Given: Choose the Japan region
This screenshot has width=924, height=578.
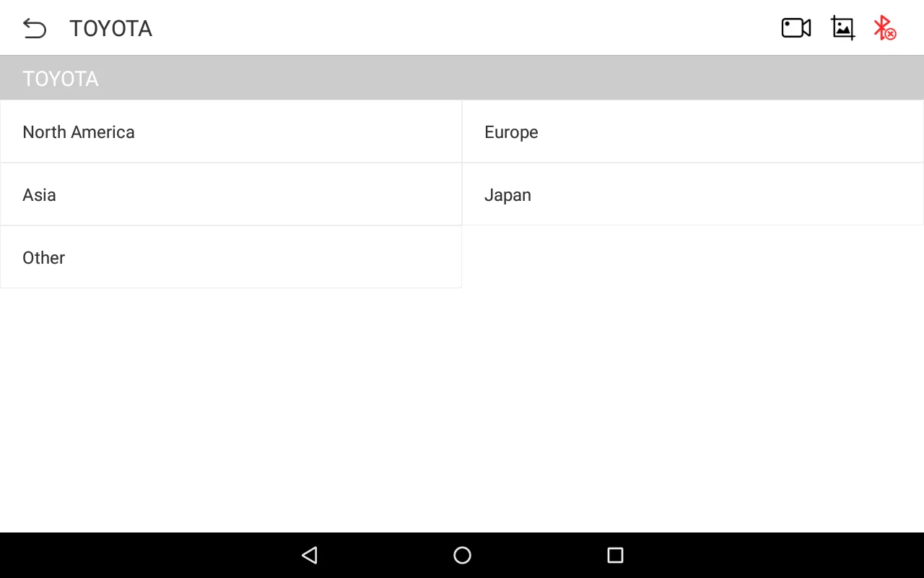Looking at the screenshot, I should pos(693,194).
